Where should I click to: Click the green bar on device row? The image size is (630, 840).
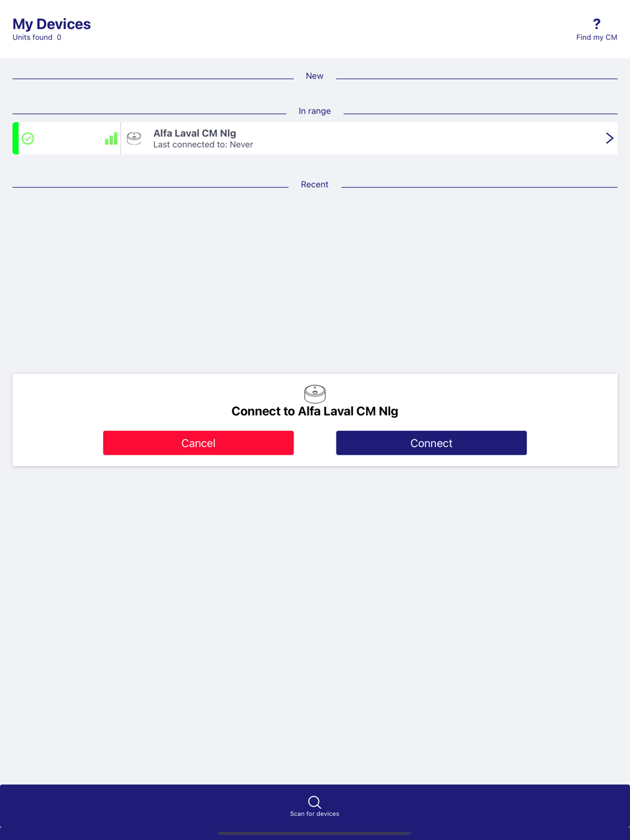click(x=16, y=138)
